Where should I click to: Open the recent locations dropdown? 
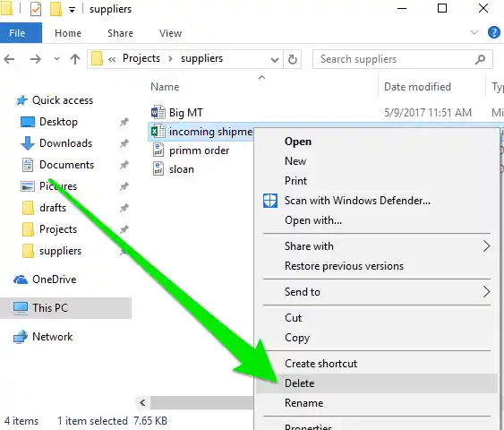coord(57,59)
